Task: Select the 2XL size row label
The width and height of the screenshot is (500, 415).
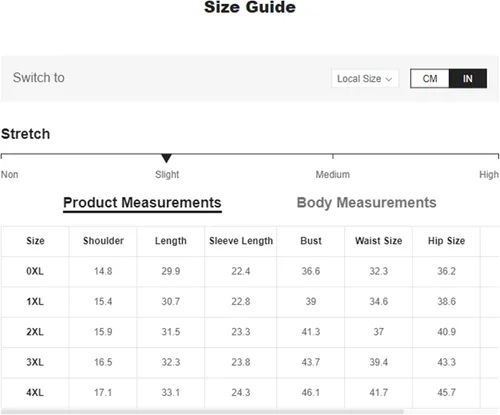Action: tap(35, 332)
